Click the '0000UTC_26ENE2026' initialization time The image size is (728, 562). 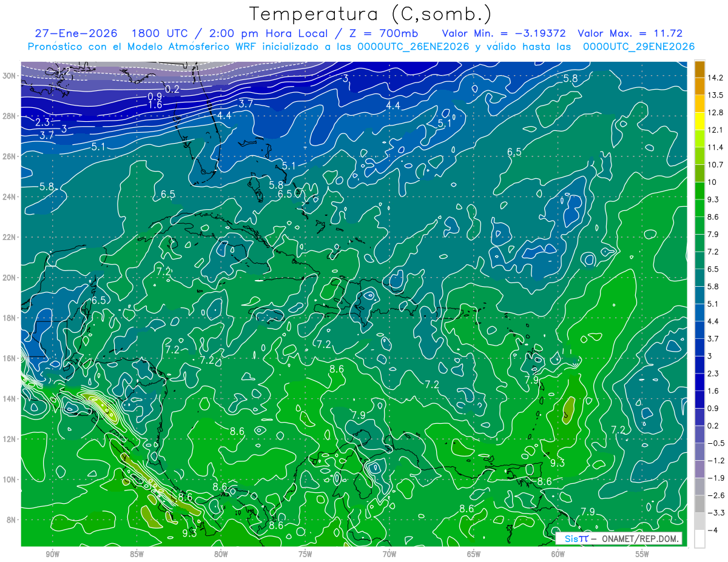point(413,47)
